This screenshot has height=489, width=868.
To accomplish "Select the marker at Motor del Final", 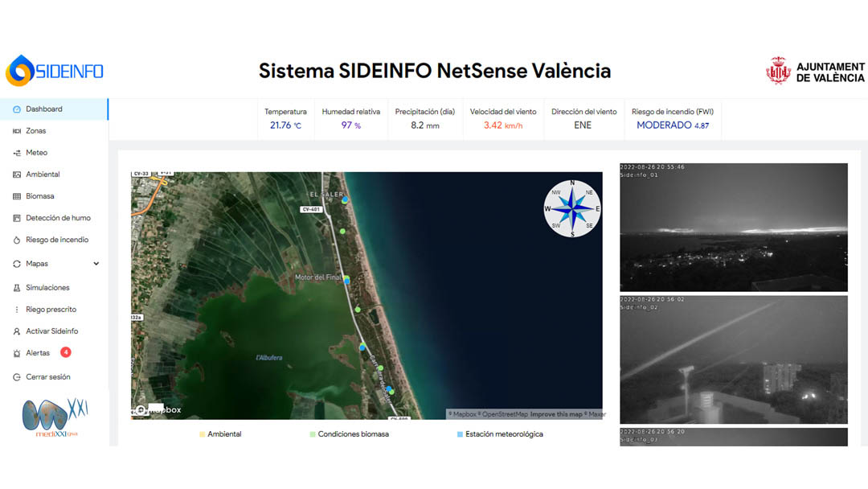I will [346, 280].
